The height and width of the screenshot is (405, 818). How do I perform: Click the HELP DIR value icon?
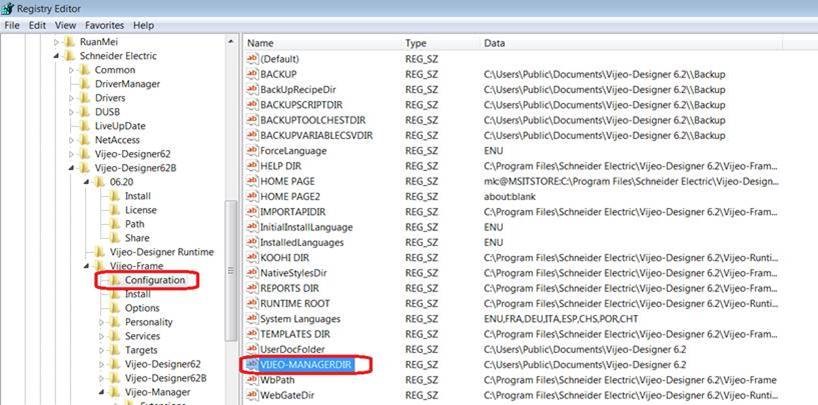tap(252, 166)
